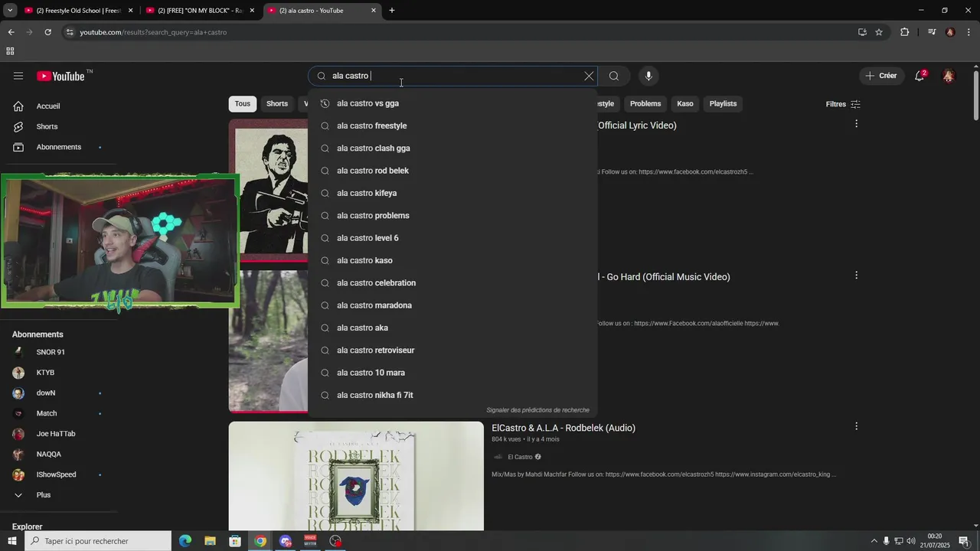Image resolution: width=980 pixels, height=551 pixels.
Task: Open the account avatar menu in YouTube header
Action: [x=949, y=76]
